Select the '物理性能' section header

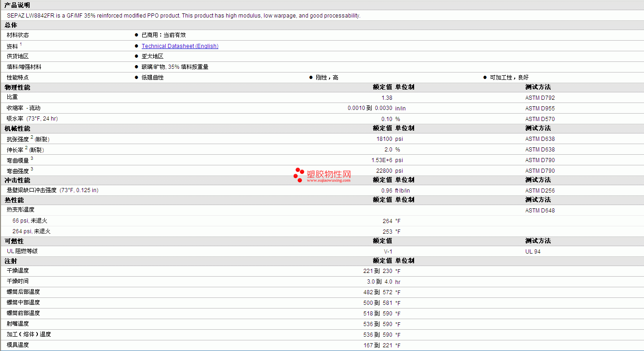(17, 87)
